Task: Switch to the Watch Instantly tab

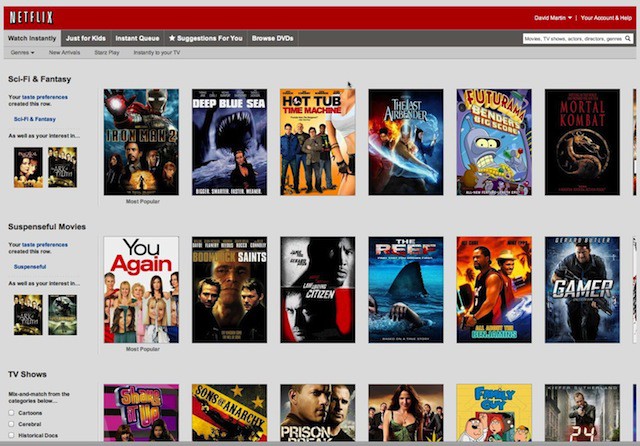Action: click(x=32, y=38)
